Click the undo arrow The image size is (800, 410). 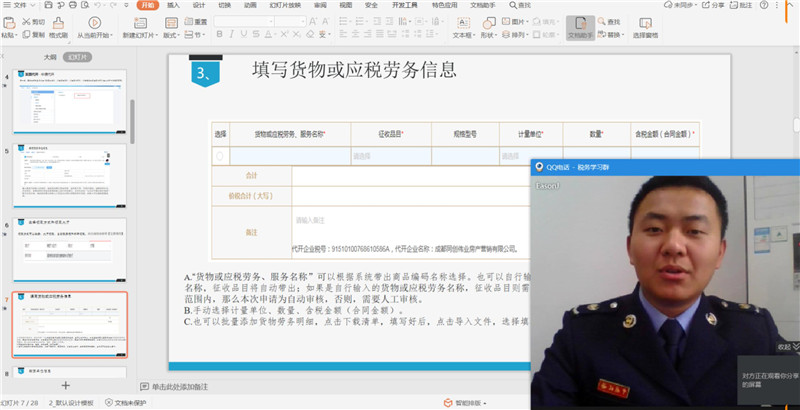98,5
